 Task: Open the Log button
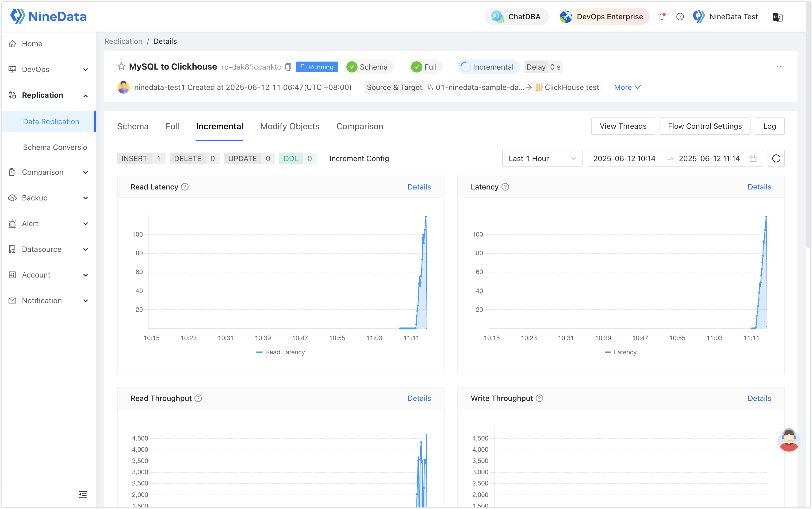[769, 126]
